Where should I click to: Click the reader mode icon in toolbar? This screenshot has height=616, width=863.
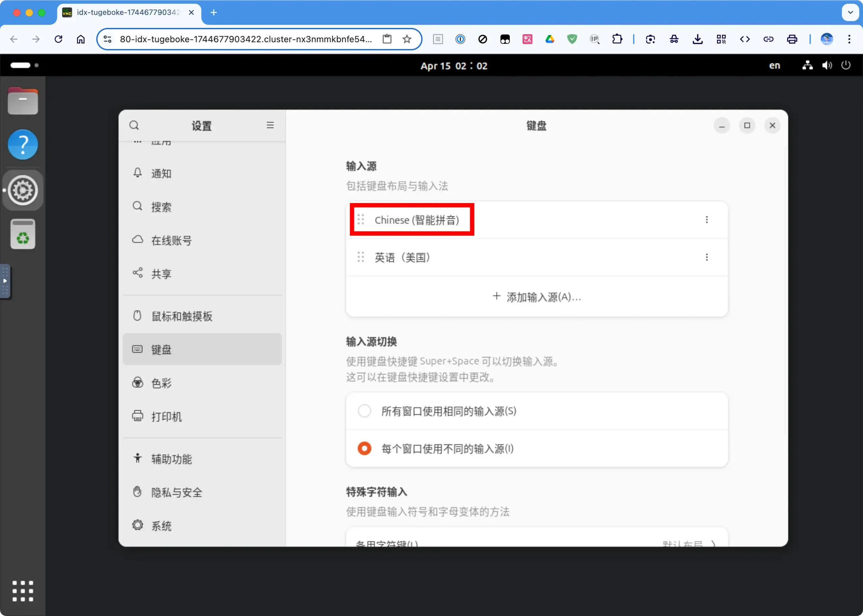(x=438, y=39)
